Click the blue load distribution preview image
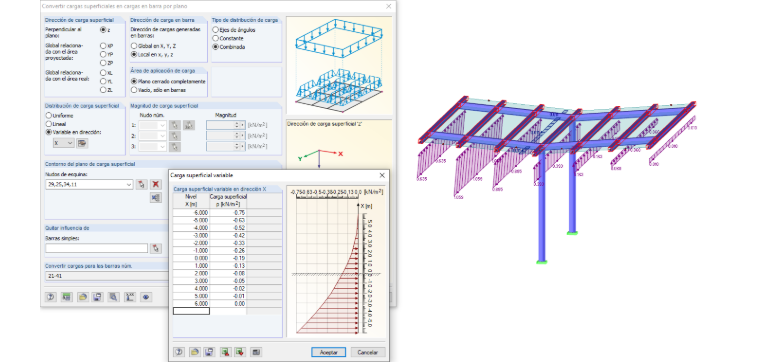Viewport: 760px width, 362px height. (339, 65)
